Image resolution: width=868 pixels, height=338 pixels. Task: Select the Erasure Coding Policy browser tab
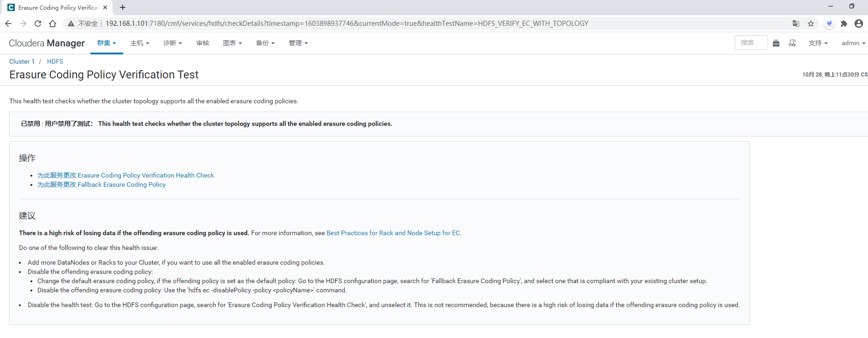tap(58, 7)
